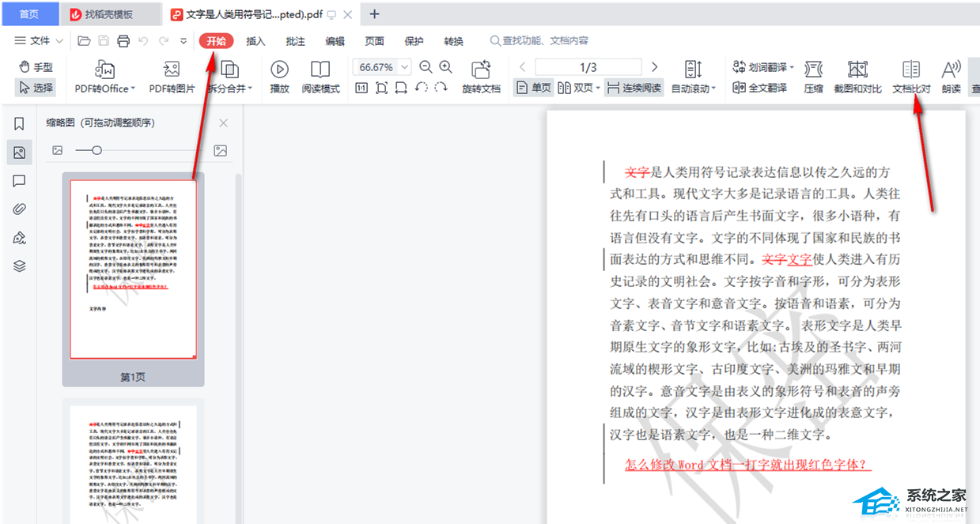Start the 播放 slideshow
Screen dimensions: 980x524
coord(279,78)
